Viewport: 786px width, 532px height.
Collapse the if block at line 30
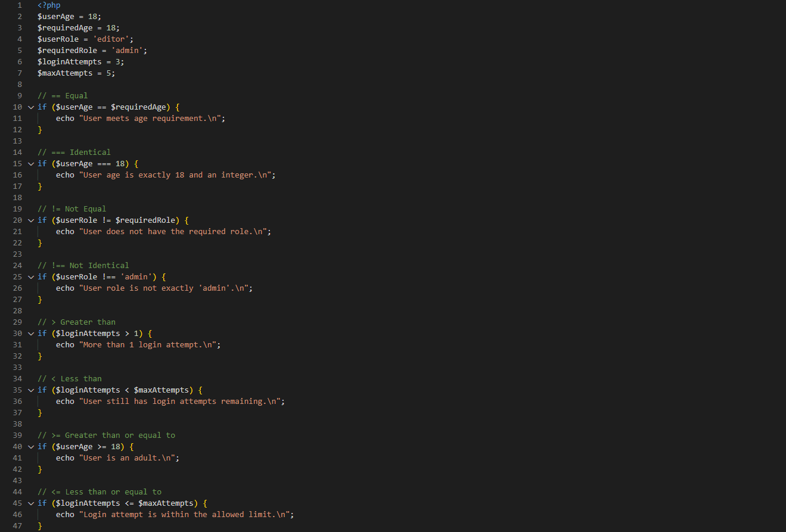click(30, 334)
